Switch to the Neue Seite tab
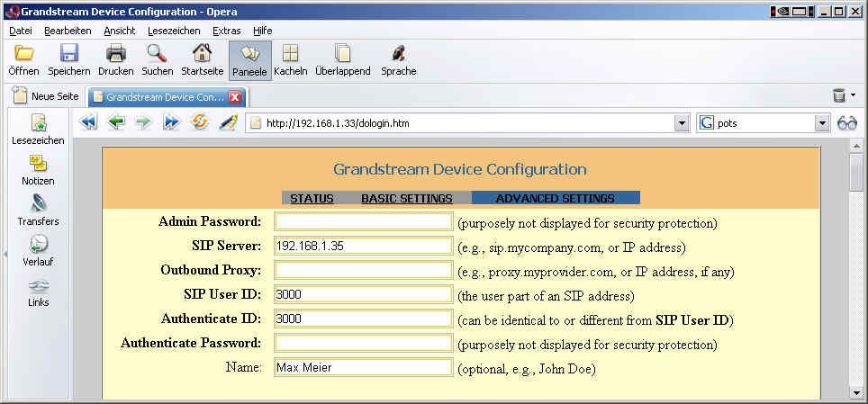The width and height of the screenshot is (868, 404). tap(47, 96)
